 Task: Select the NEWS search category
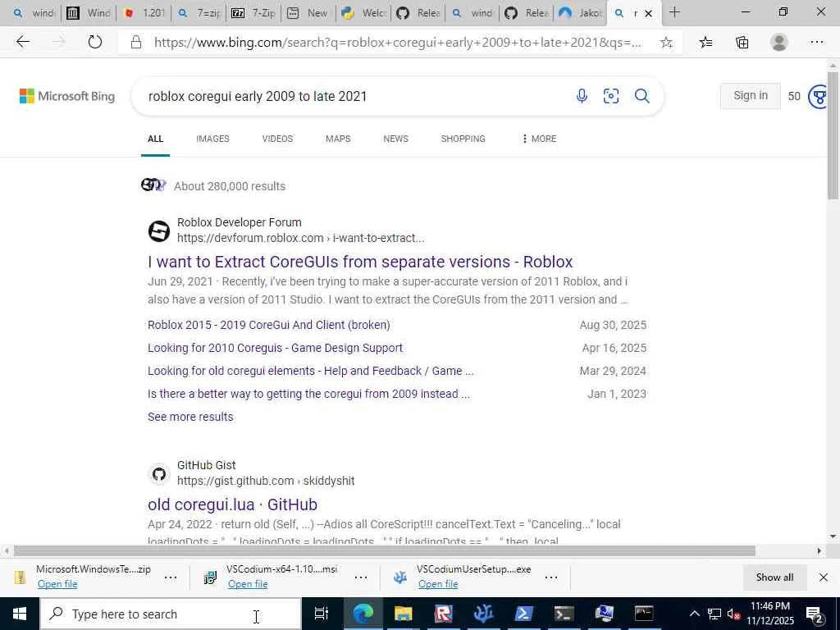[x=396, y=139]
